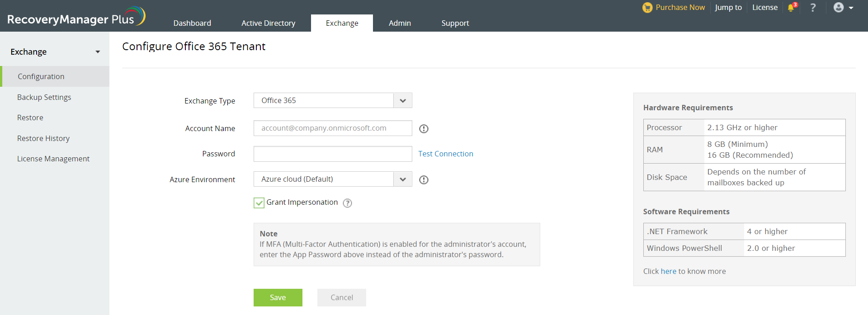Click the RecoveryManager Plus logo
868x315 pixels.
(x=76, y=17)
